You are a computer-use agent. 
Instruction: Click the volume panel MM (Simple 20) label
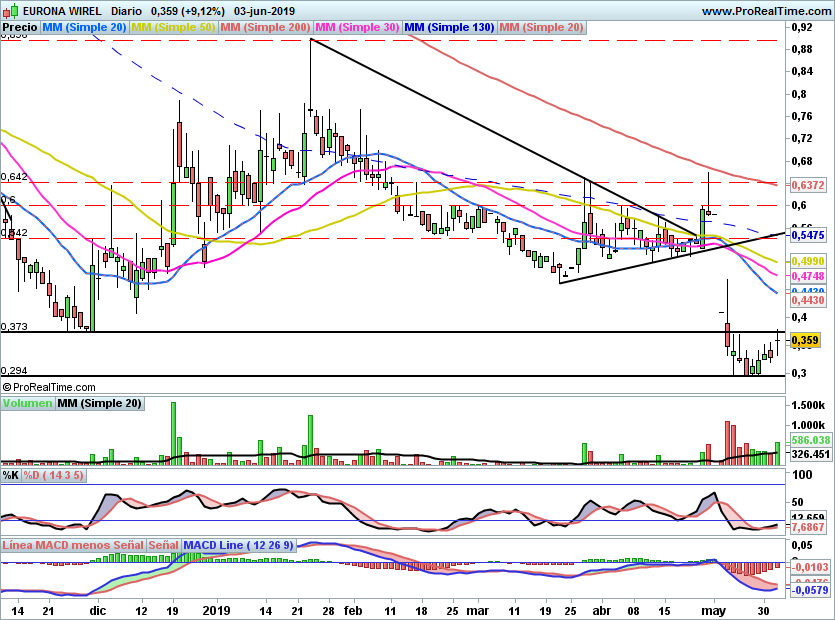100,403
